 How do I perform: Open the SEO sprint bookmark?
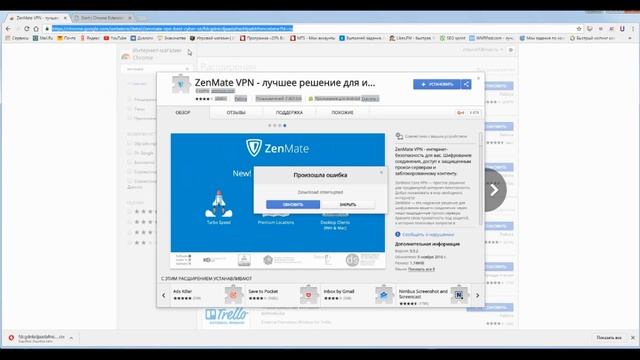coord(452,38)
